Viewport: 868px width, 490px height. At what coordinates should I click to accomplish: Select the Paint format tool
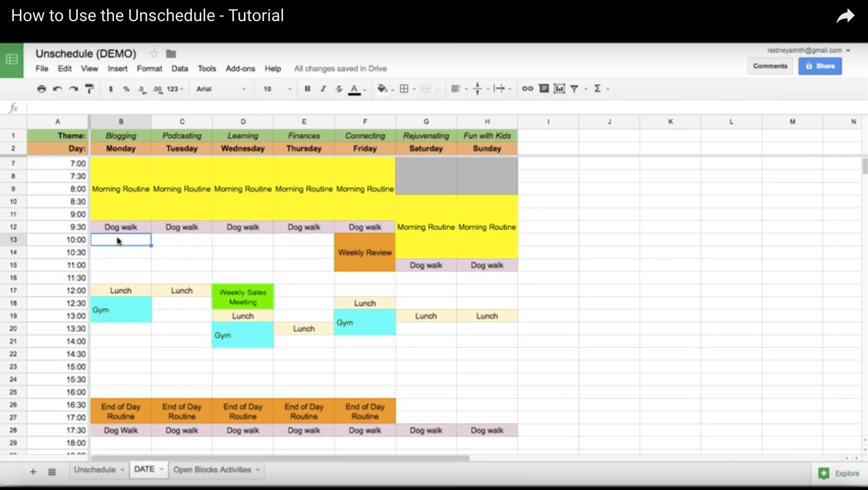(89, 89)
